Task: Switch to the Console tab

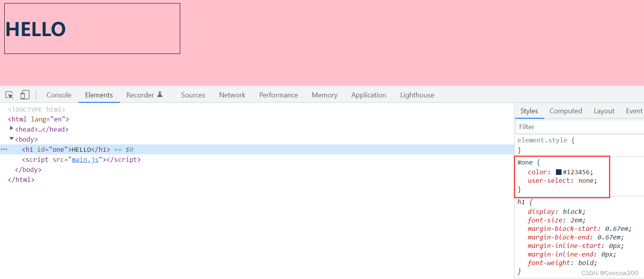Action: tap(59, 95)
